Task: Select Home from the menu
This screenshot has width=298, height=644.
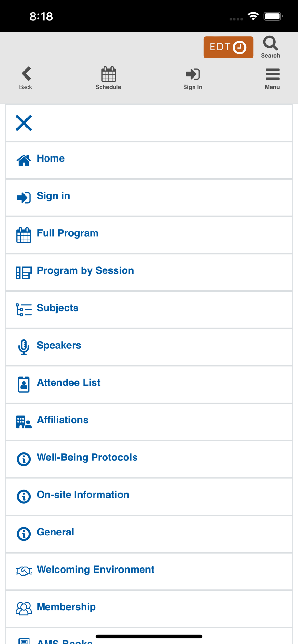Action: point(51,158)
